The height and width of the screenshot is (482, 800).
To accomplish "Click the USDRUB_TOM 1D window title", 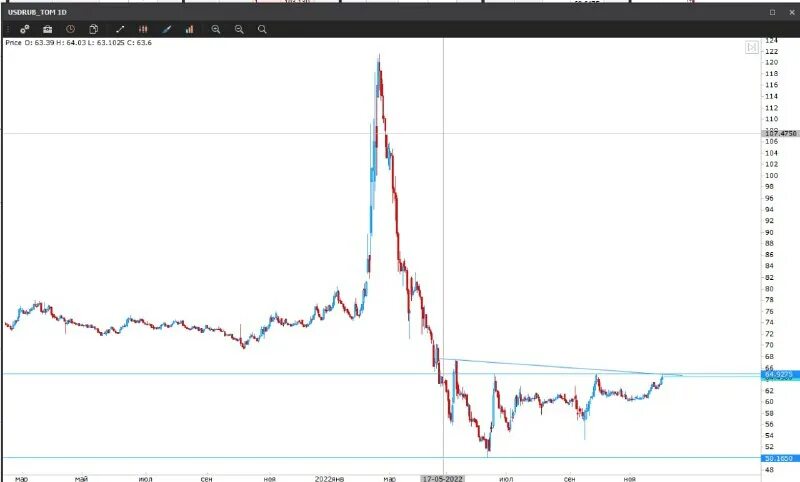I will click(x=37, y=12).
